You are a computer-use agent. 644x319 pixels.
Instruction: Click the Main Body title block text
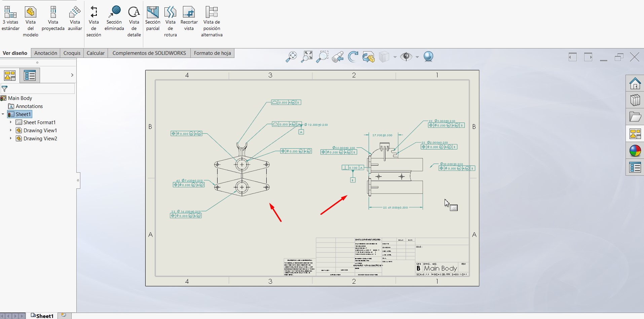click(x=440, y=269)
